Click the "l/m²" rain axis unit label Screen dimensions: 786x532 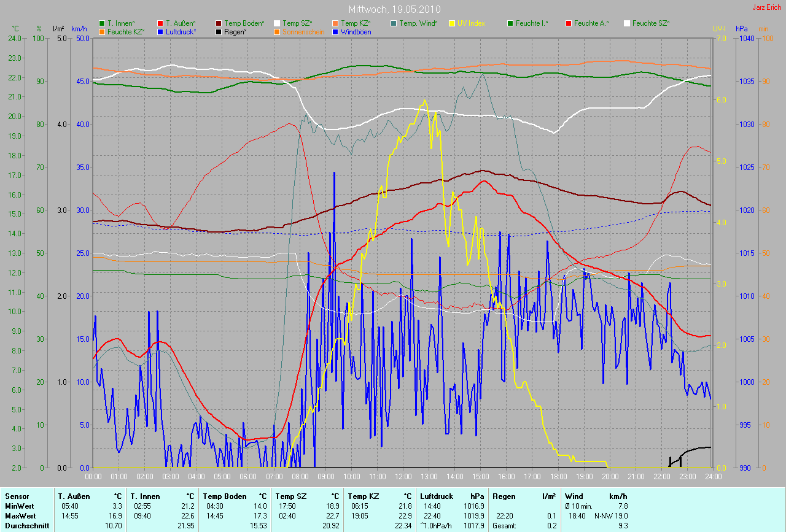click(59, 29)
